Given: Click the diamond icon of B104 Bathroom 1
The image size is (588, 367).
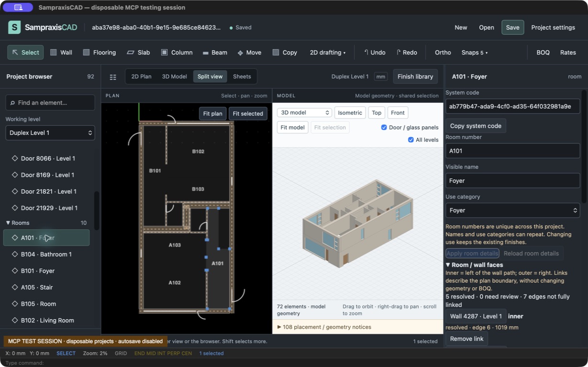Looking at the screenshot, I should 15,254.
